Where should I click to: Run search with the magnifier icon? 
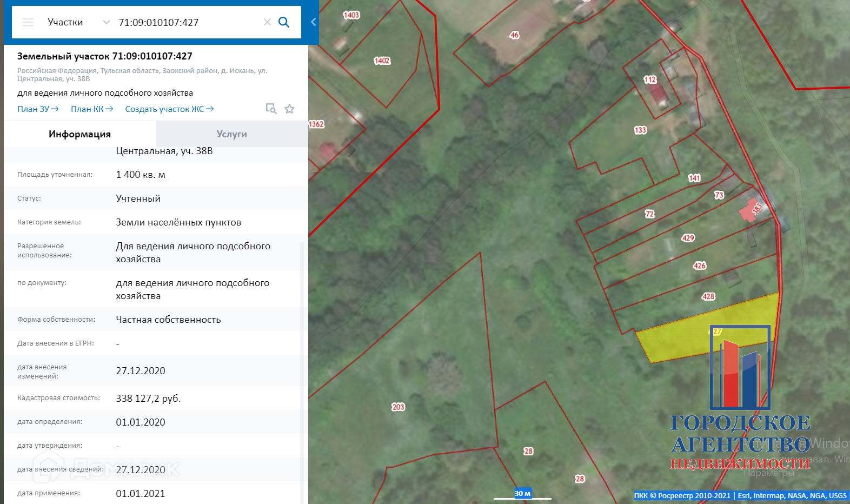[284, 22]
